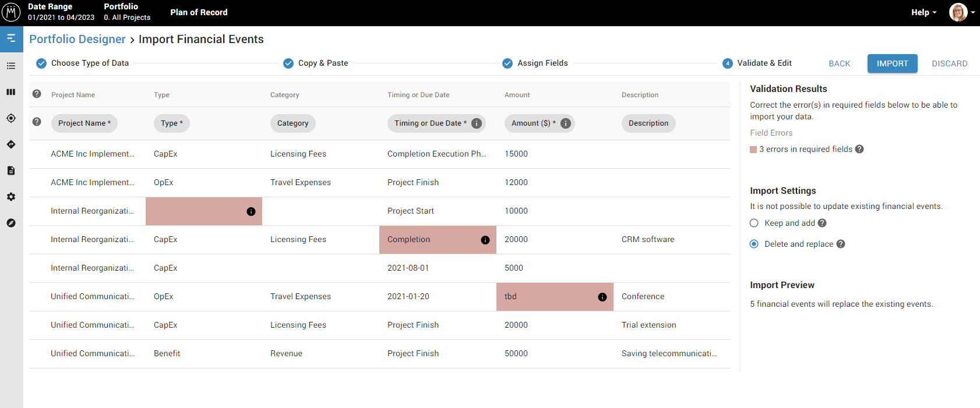Click error info icon in Completion cell
Image resolution: width=980 pixels, height=408 pixels.
pyautogui.click(x=485, y=240)
